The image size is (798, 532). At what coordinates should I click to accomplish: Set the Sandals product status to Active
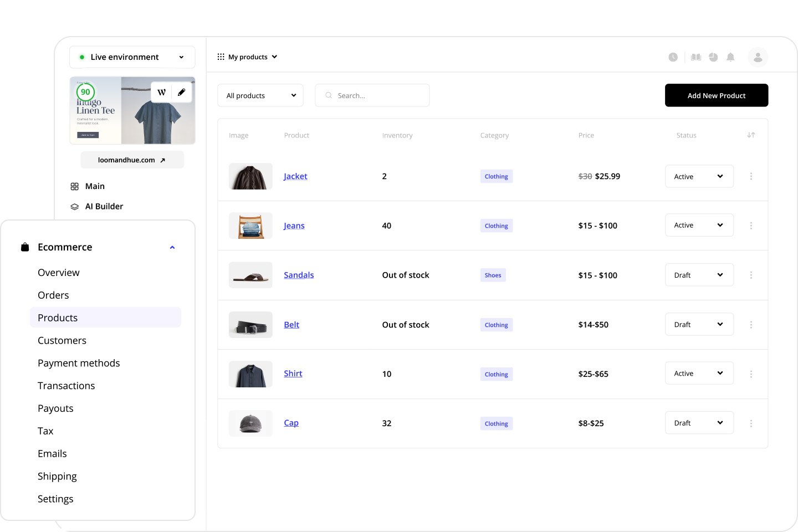point(699,275)
